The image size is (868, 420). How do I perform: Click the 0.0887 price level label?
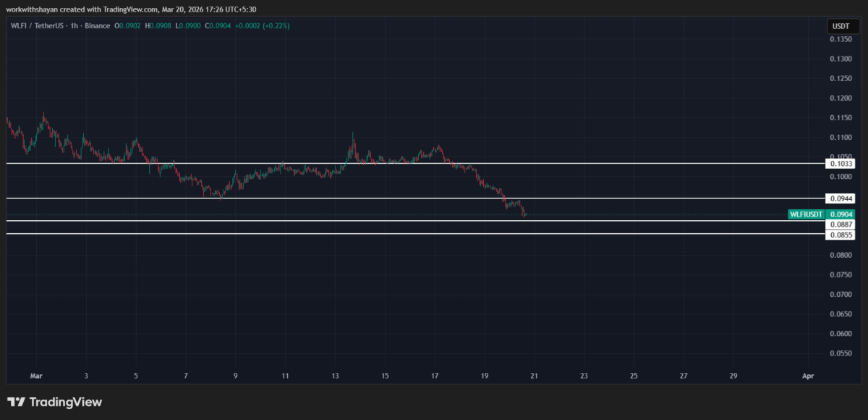tap(841, 225)
